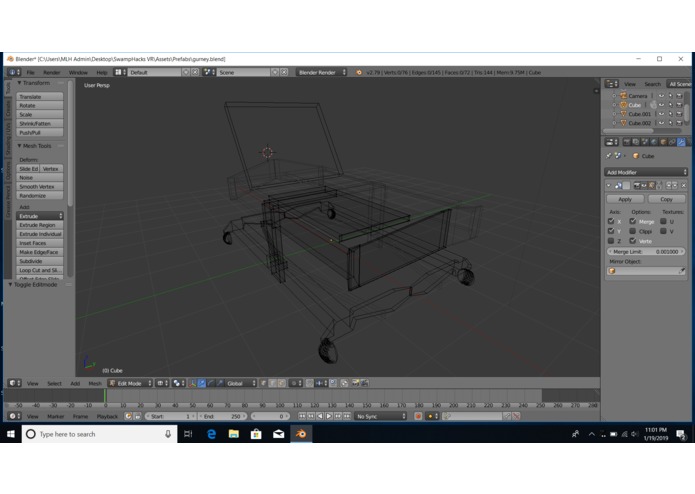Open the Modifiers wrench tab icon
The width and height of the screenshot is (695, 494).
click(681, 142)
